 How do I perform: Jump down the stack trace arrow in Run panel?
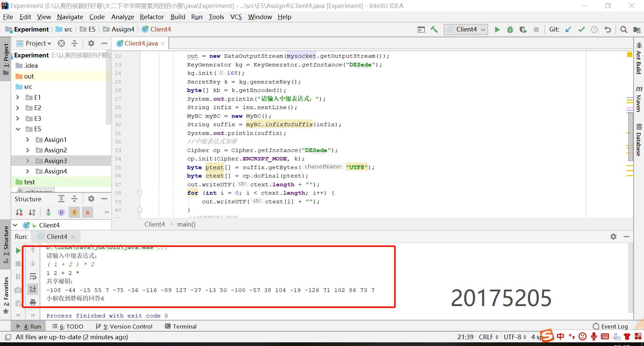pos(33,263)
